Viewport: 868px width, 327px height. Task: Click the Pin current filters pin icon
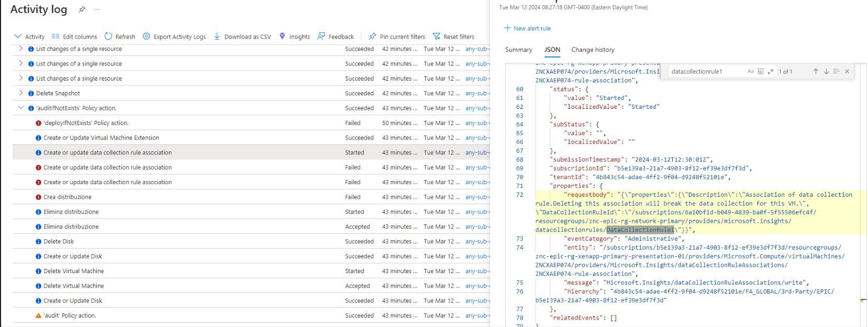coord(372,36)
